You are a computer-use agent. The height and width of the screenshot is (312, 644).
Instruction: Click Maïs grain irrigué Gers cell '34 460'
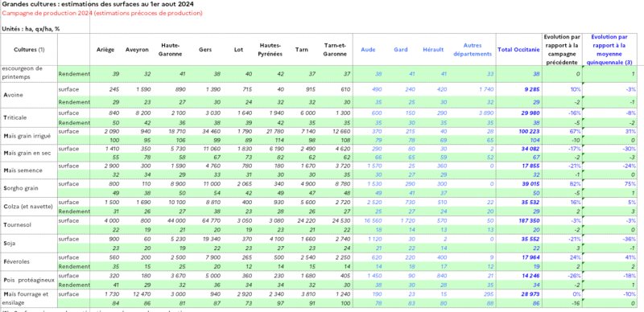tap(211, 131)
